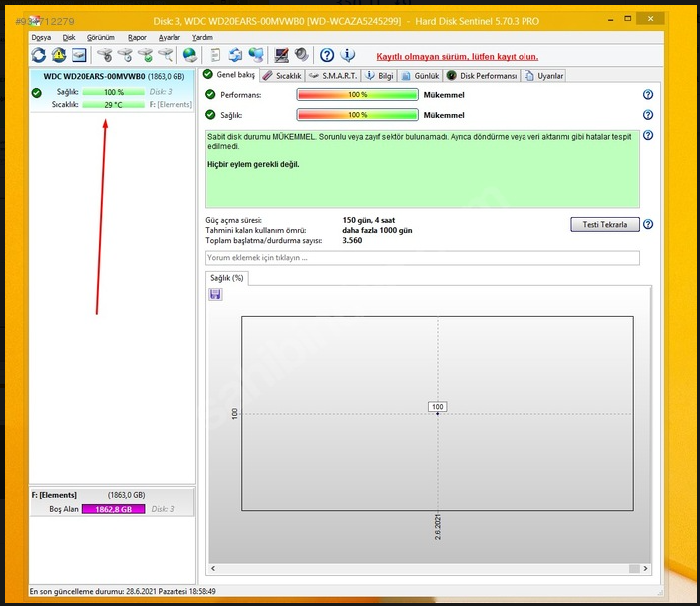Click the disk with stethoscope test icon
This screenshot has width=700, height=606.
coord(105,55)
